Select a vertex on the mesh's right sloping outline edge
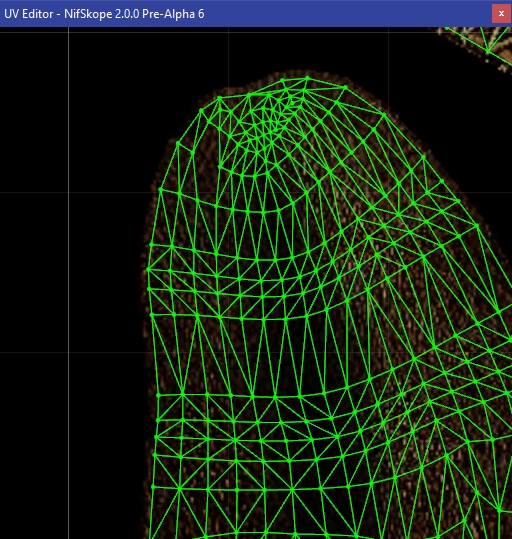 (x=477, y=226)
